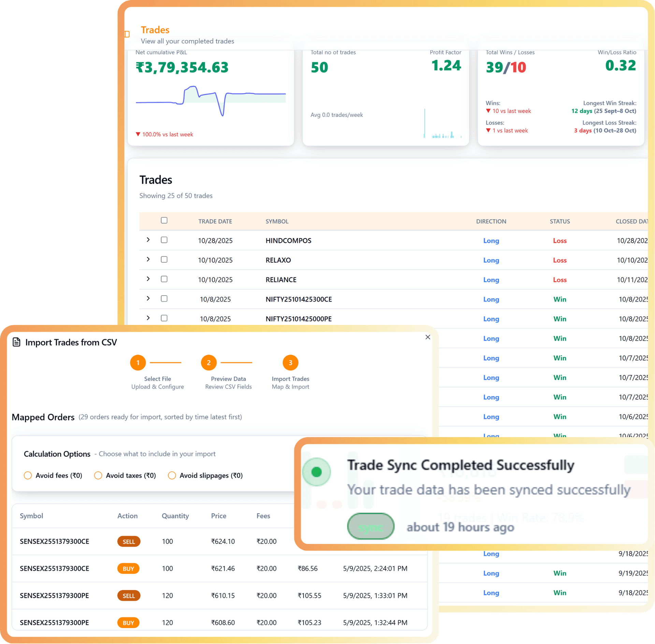Enable the Avoid taxes (₹0) option
The height and width of the screenshot is (644, 655).
pyautogui.click(x=98, y=475)
